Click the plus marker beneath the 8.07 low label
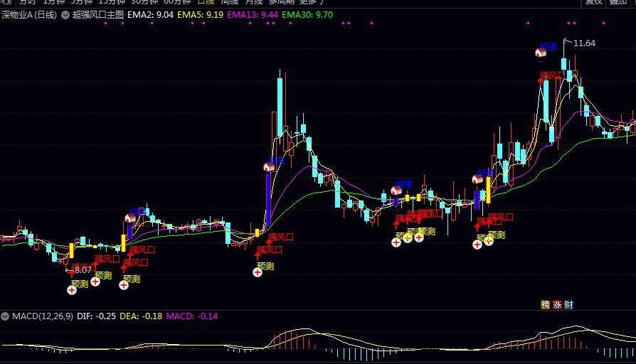The height and width of the screenshot is (364, 636). (72, 290)
